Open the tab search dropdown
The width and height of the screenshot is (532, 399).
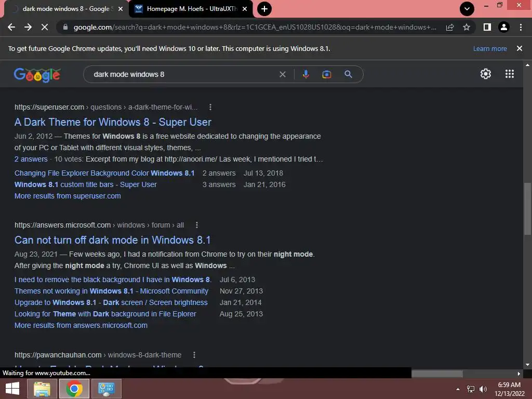coord(467,9)
